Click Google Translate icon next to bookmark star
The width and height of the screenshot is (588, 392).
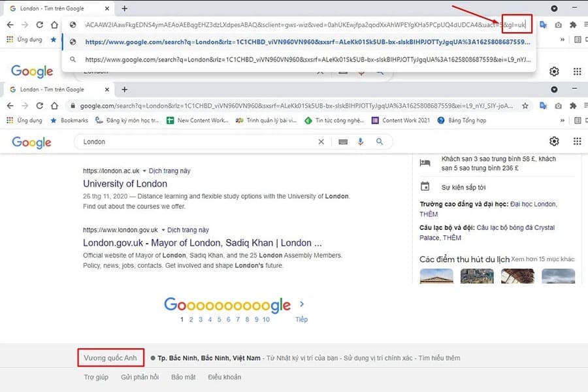pos(543,106)
